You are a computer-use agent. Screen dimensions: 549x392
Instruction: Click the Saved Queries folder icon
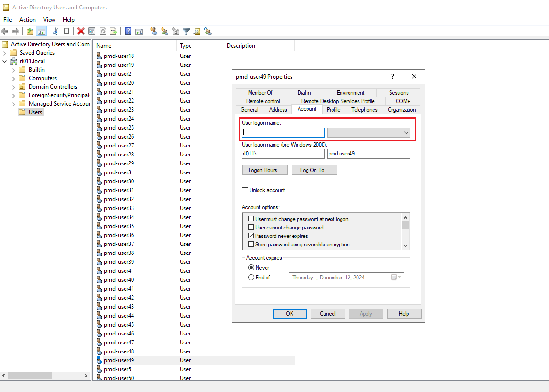pos(13,53)
